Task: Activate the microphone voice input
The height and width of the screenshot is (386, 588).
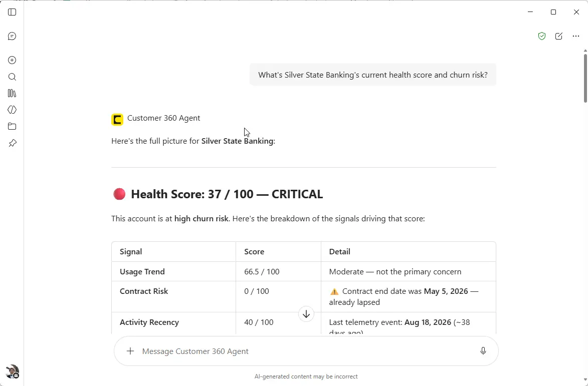Action: click(x=483, y=351)
